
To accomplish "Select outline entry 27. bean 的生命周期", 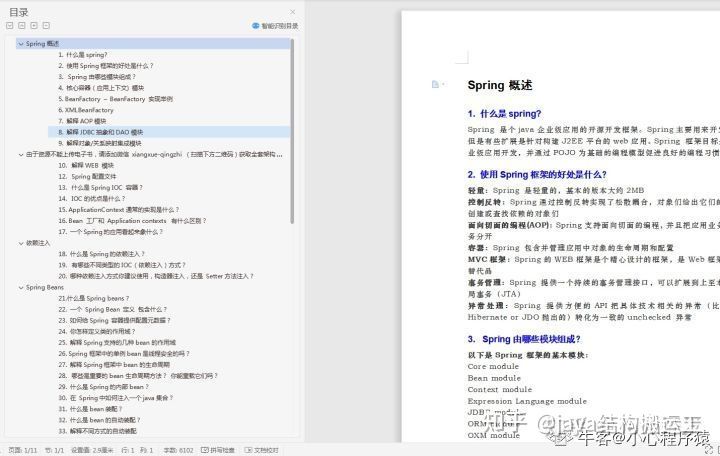I will pos(114,365).
